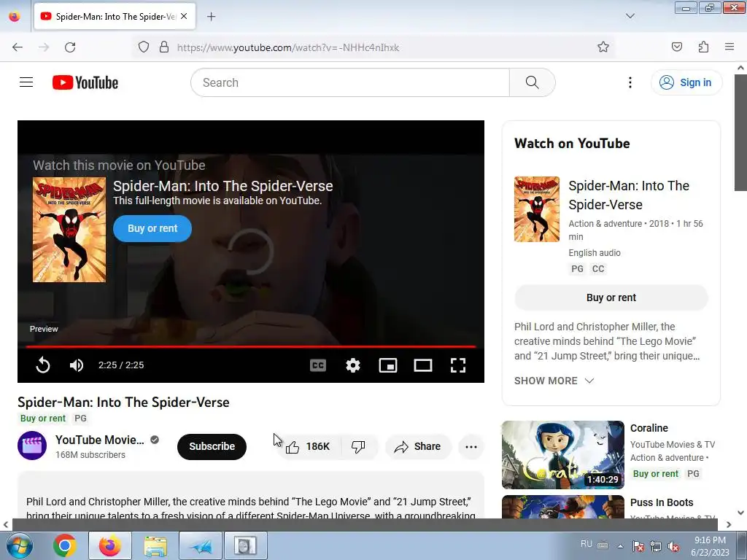Click the green Buy or rent label under title
Screen dimensions: 747x560
[43, 418]
